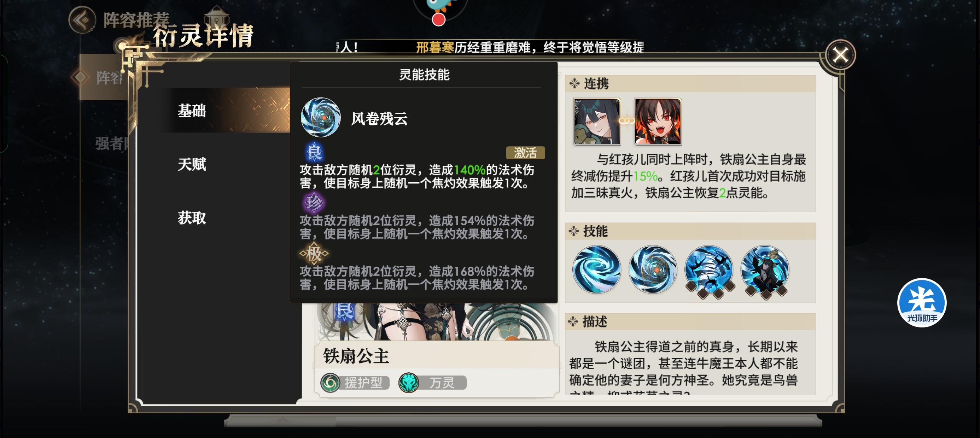Open 红孩儿 portrait in 连携 section
980x438 pixels.
(x=658, y=122)
